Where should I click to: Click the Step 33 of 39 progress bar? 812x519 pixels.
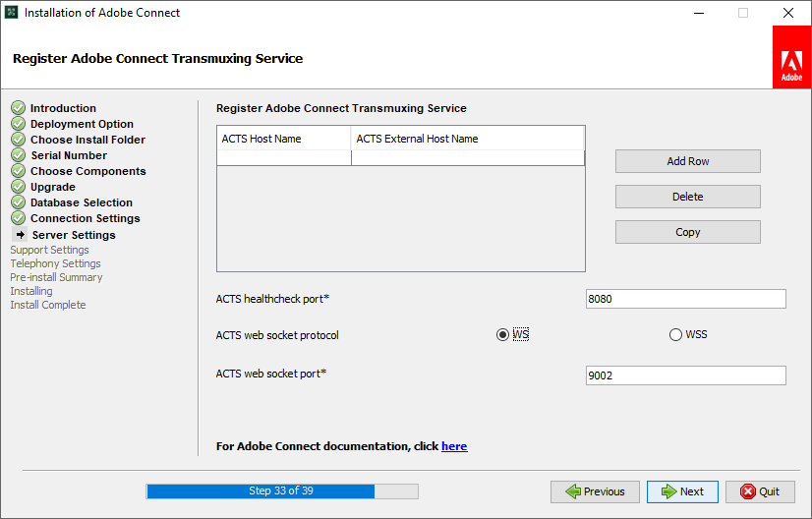coord(282,491)
